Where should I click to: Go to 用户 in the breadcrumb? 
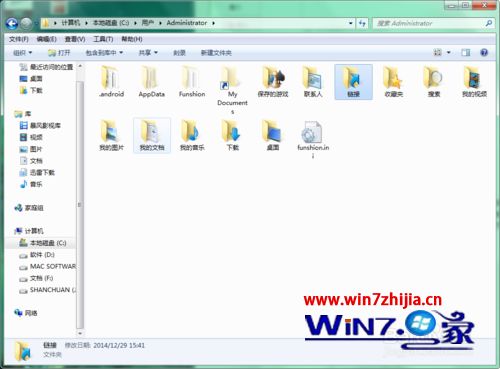(148, 23)
